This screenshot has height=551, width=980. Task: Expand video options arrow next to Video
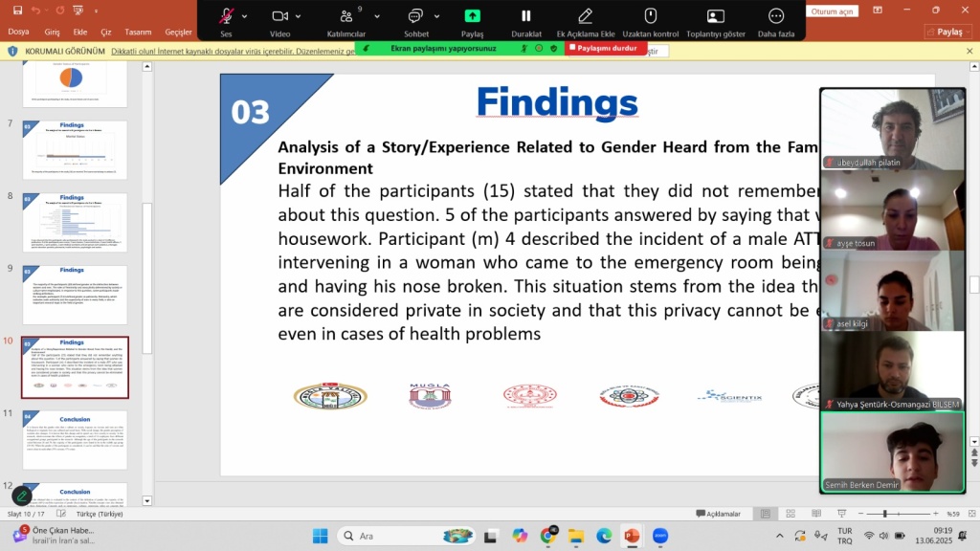[x=299, y=16]
